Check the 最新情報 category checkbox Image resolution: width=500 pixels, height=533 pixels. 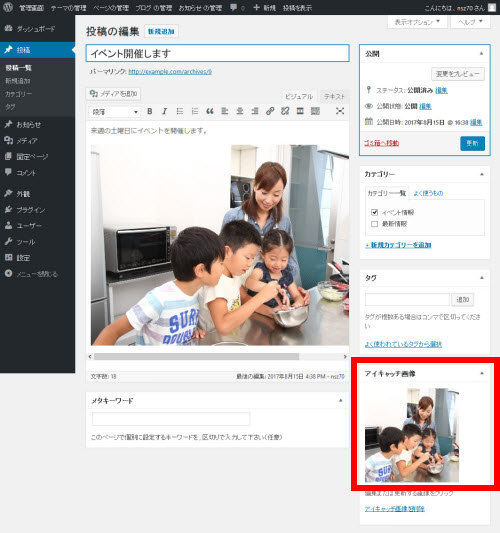point(374,224)
